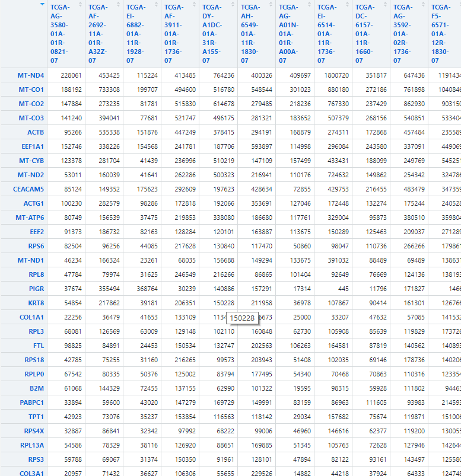The width and height of the screenshot is (461, 476).
Task: Open the PABPC1 gene link
Action: tap(32, 402)
